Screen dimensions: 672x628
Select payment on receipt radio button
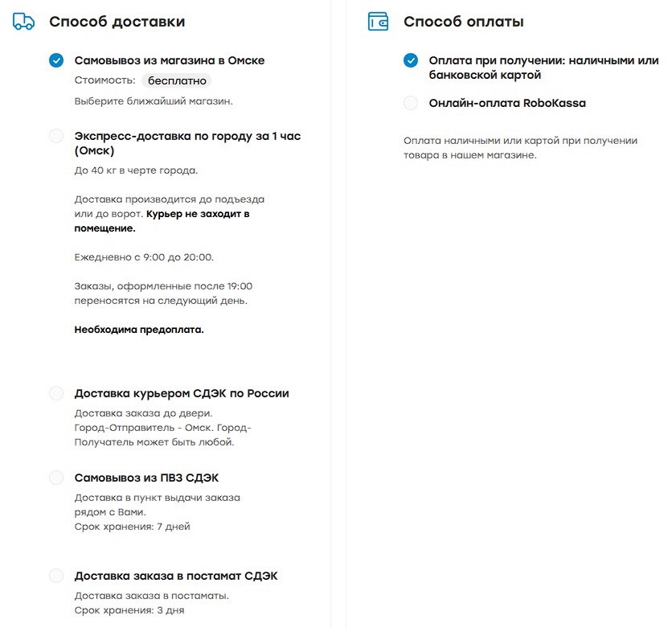[411, 60]
